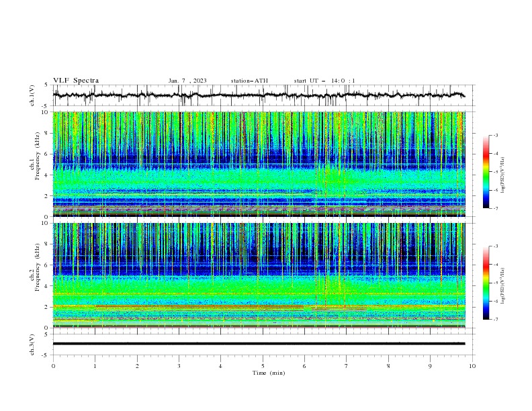This screenshot has width=532, height=411.
Task: Click the ch.1 waveform trace
Action: point(259,95)
